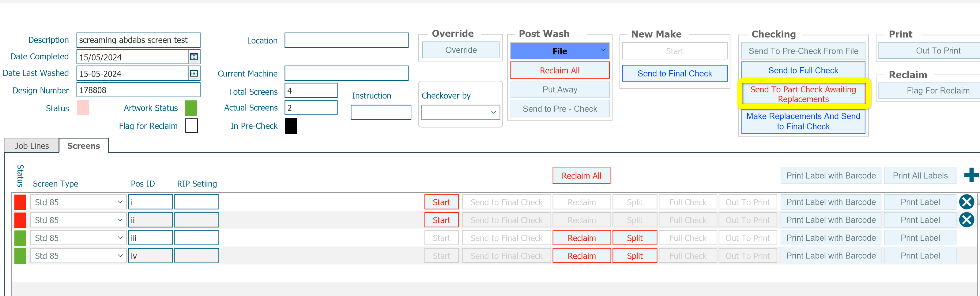Click the Date Last Washed text field

[x=132, y=73]
